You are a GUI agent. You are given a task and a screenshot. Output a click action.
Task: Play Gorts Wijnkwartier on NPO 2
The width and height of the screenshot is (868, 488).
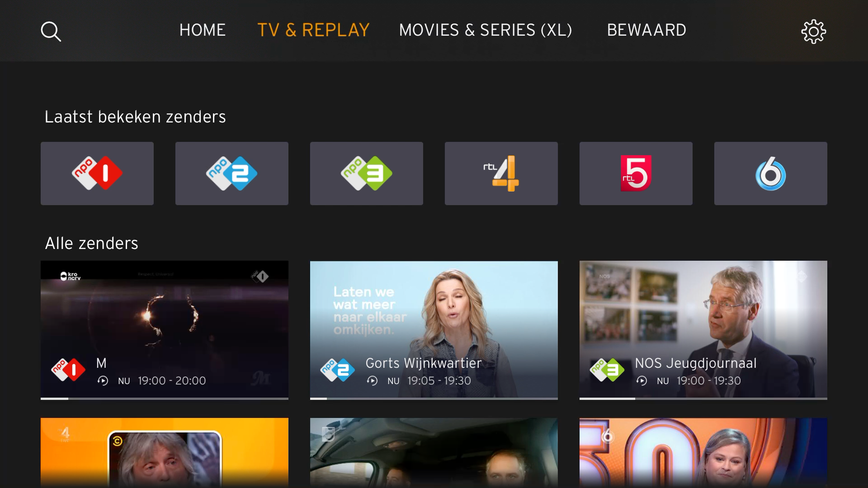(x=434, y=330)
